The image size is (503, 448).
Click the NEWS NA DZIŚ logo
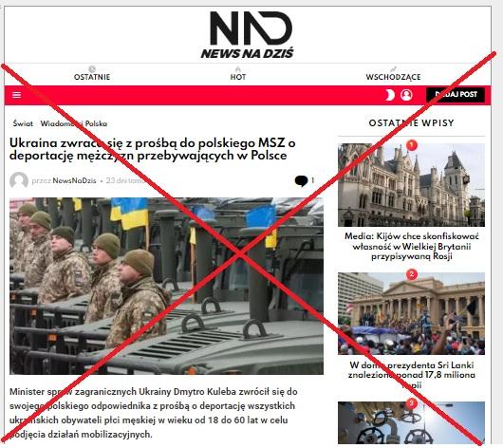(249, 35)
